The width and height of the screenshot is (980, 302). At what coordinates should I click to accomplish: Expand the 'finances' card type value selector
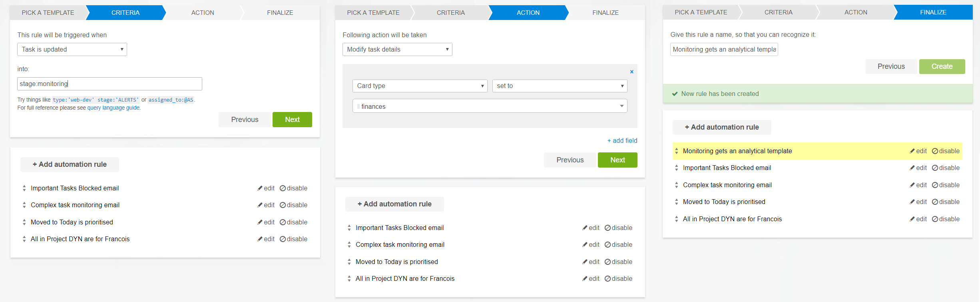(621, 106)
